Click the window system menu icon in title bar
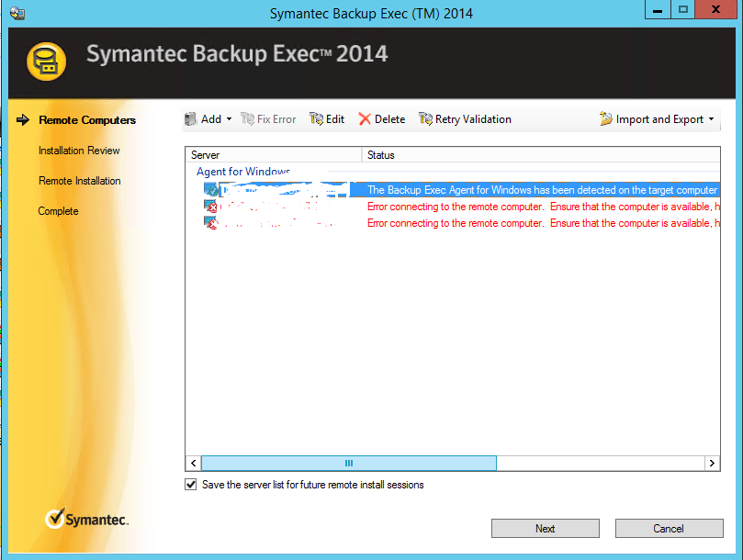 (x=17, y=13)
